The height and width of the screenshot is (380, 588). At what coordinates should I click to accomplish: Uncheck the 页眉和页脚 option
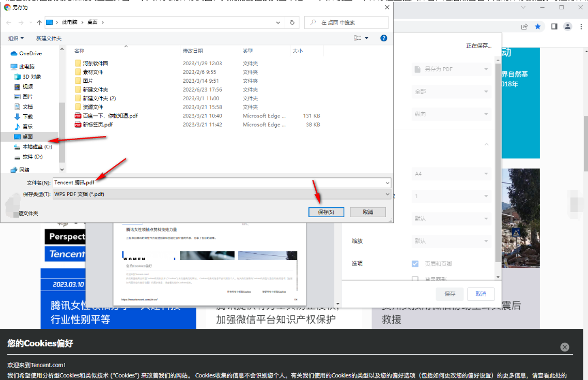pyautogui.click(x=415, y=263)
